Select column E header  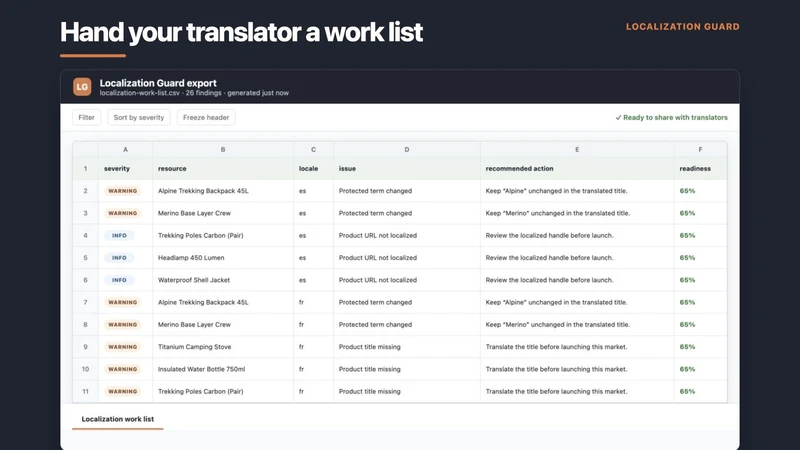(577, 149)
